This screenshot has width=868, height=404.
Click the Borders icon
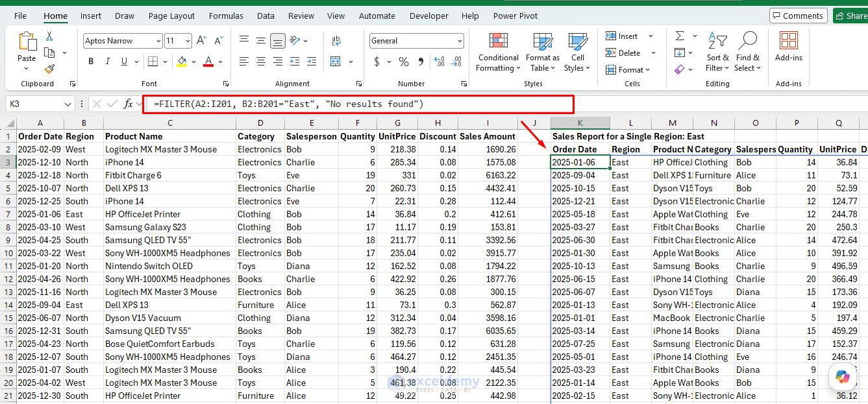(x=152, y=62)
